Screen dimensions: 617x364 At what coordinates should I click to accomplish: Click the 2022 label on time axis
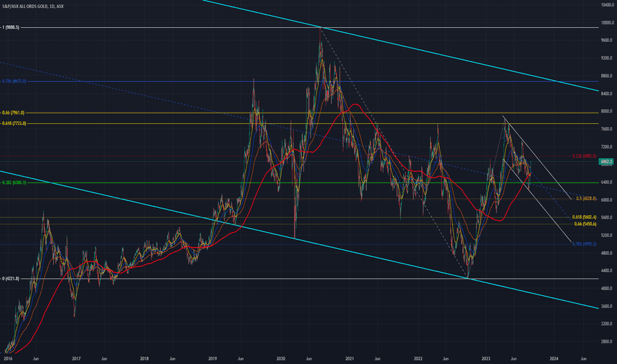coord(418,359)
